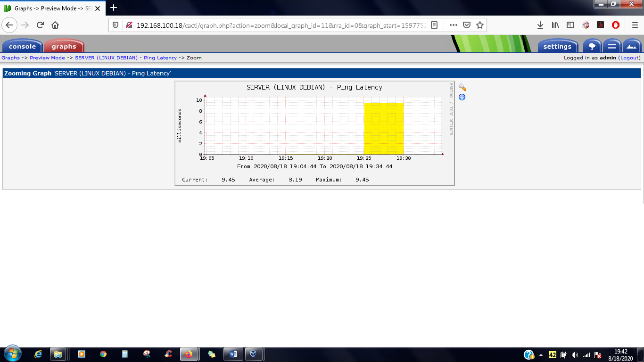This screenshot has width=644, height=362.
Task: Click the Ping Latency graph image
Action: [x=314, y=133]
